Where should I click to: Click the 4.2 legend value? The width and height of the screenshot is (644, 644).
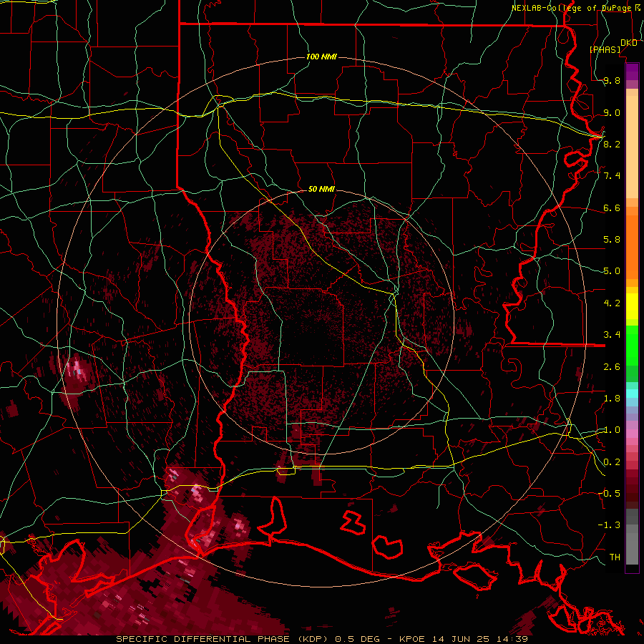point(612,303)
